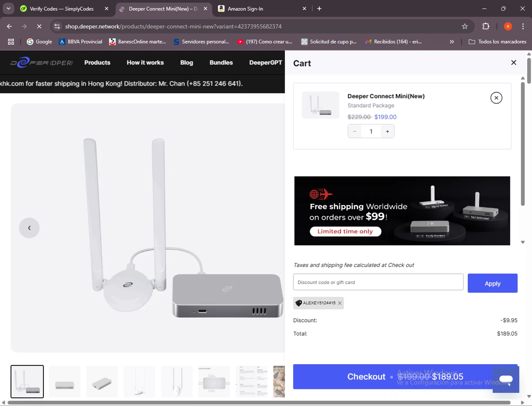
Task: Click the cart item product image
Action: [321, 105]
